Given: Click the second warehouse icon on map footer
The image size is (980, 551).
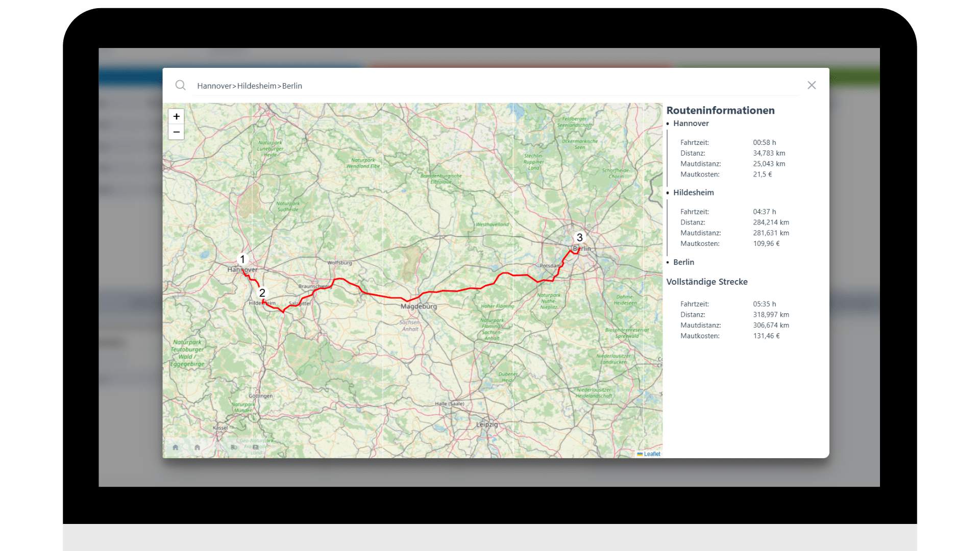Looking at the screenshot, I should (197, 447).
